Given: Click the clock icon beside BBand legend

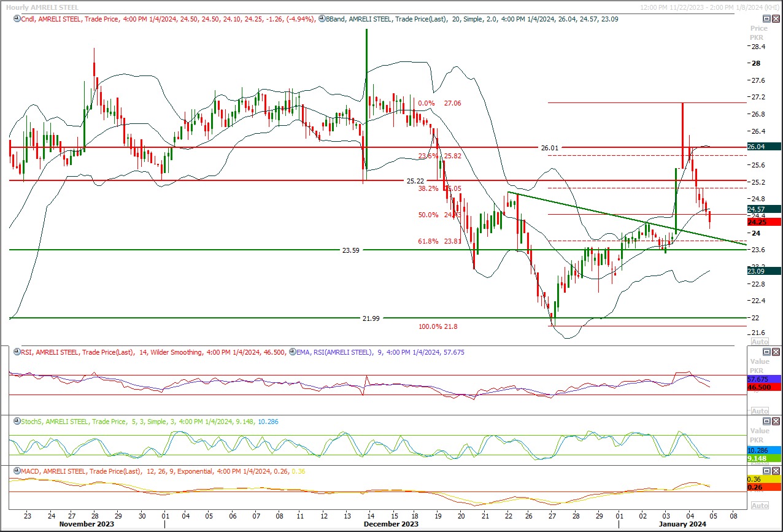Looking at the screenshot, I should click(x=322, y=19).
